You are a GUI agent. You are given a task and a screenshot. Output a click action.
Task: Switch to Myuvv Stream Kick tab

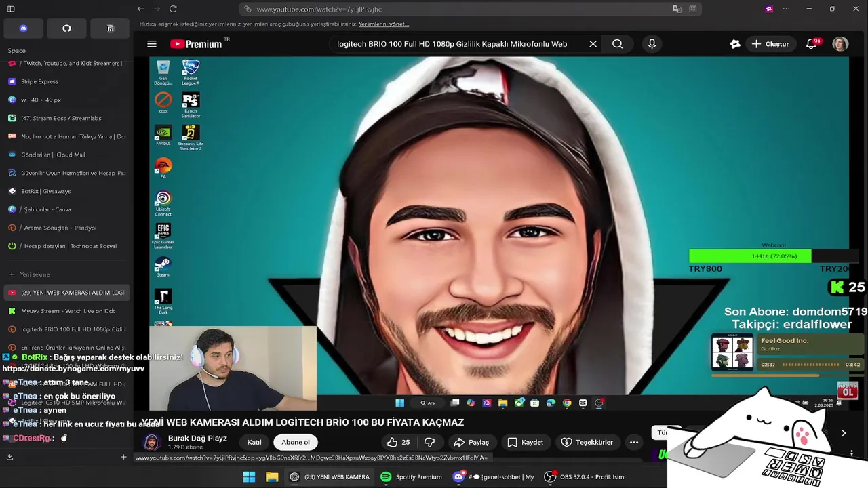[x=66, y=311]
